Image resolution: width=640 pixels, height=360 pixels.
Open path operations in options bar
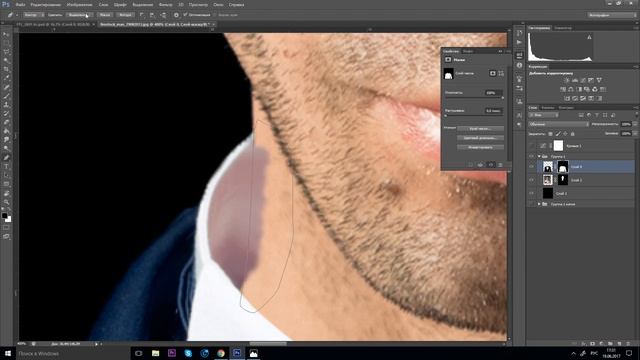click(142, 15)
